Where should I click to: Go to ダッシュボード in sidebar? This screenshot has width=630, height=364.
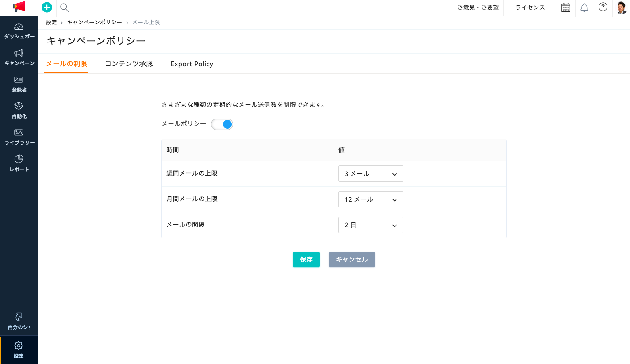coord(19,31)
